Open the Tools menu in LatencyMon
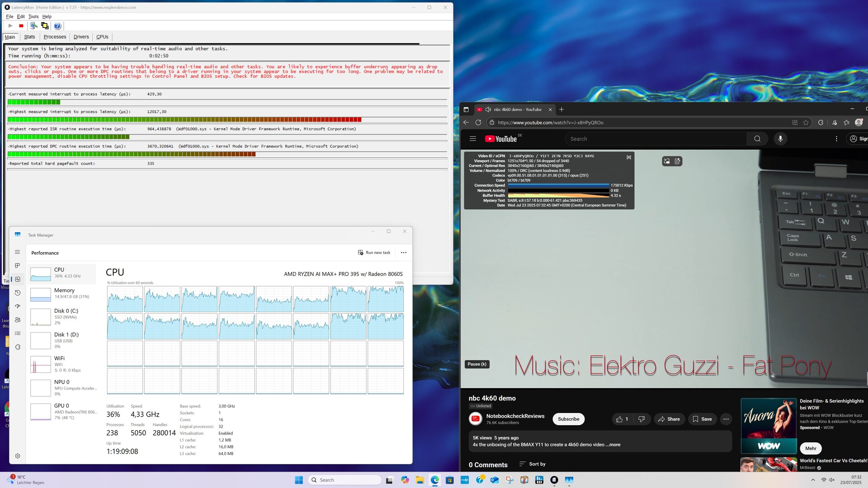The height and width of the screenshot is (488, 868). 33,17
